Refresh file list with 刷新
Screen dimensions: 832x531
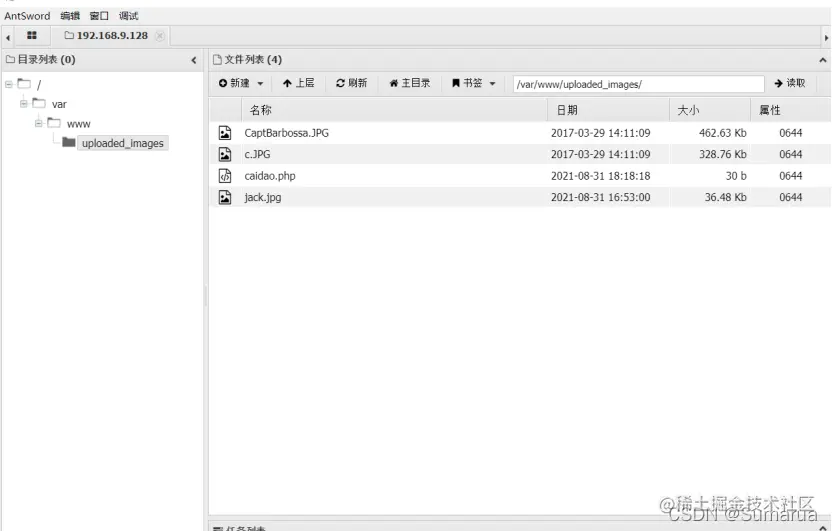(x=351, y=83)
